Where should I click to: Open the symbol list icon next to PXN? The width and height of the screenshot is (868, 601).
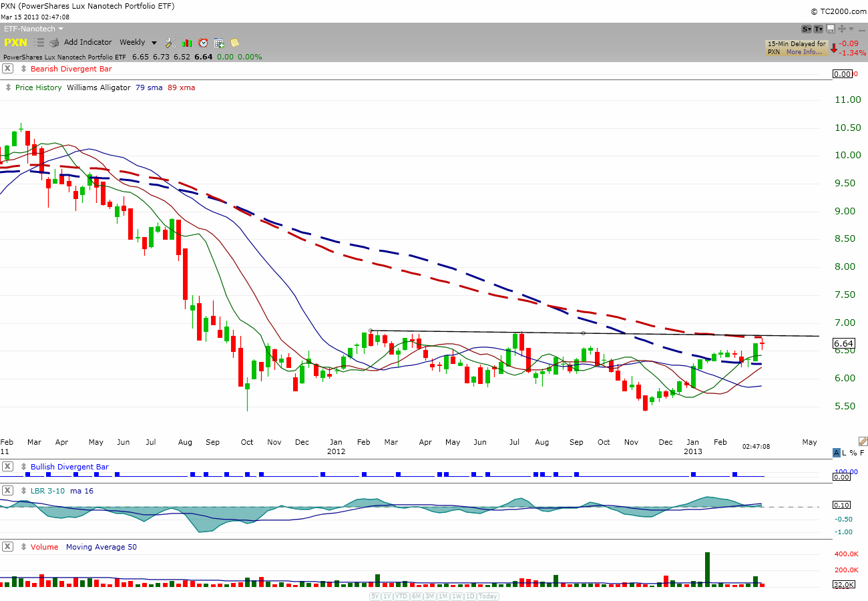(39, 42)
